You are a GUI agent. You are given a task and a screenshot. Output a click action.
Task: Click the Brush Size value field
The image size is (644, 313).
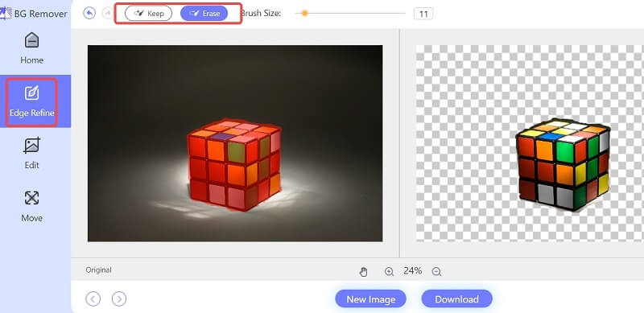(x=423, y=14)
